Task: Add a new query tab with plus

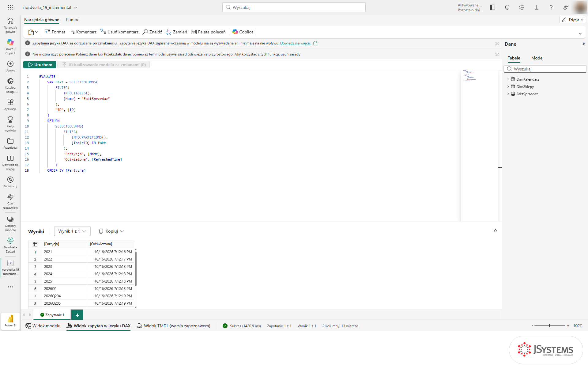Action: (x=77, y=315)
